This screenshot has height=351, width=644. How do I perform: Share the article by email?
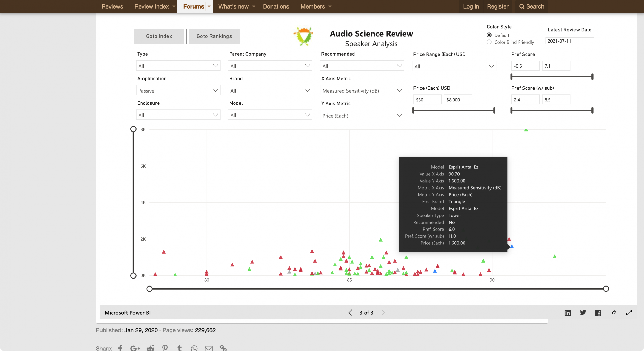[x=209, y=348]
